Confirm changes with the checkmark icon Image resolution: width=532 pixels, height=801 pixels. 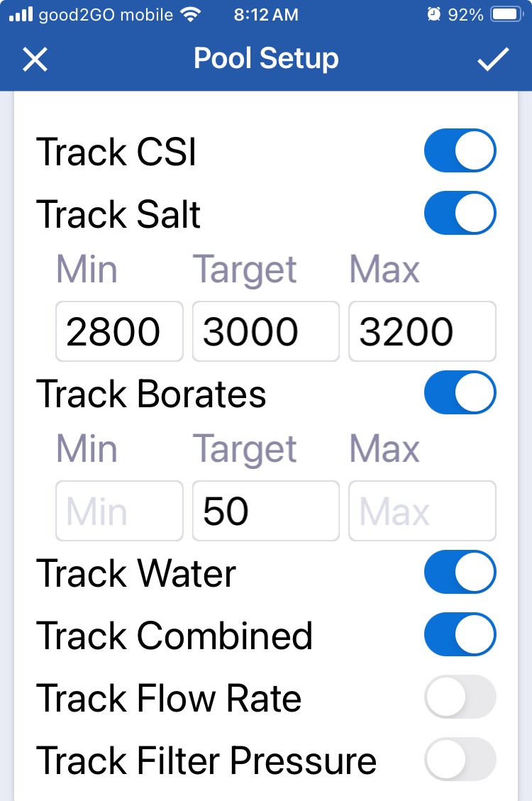(x=493, y=60)
